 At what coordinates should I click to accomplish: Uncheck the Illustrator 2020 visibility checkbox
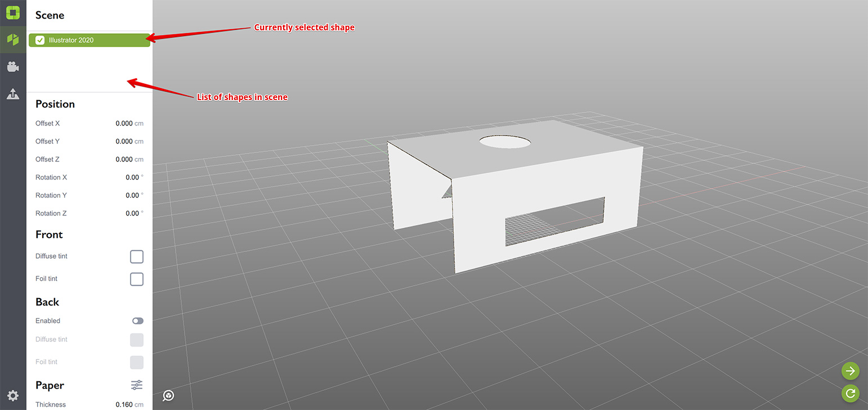(40, 40)
